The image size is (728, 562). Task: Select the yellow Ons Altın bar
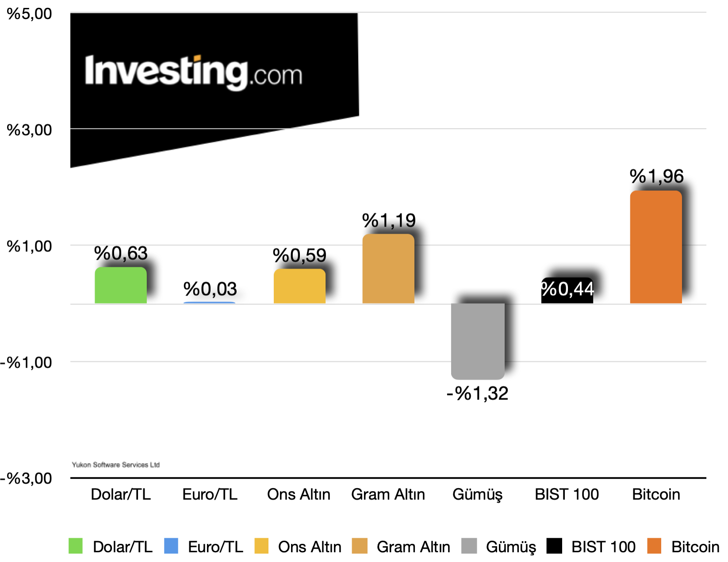tap(299, 286)
